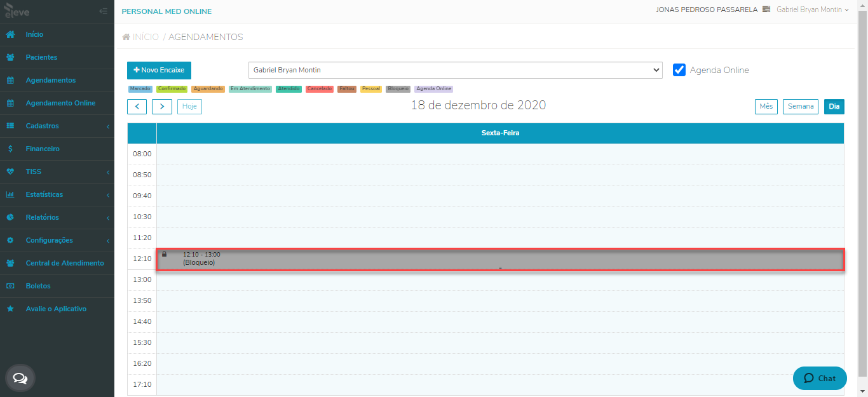Expand the Cadastros submenu chevron

click(x=108, y=126)
